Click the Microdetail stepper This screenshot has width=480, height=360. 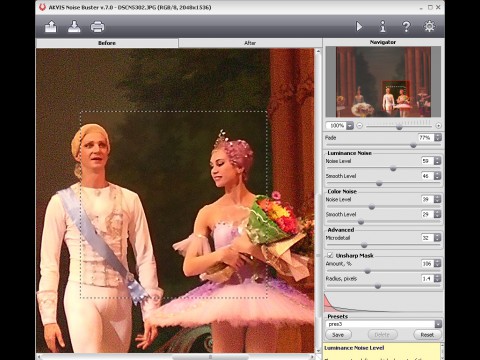click(438, 237)
